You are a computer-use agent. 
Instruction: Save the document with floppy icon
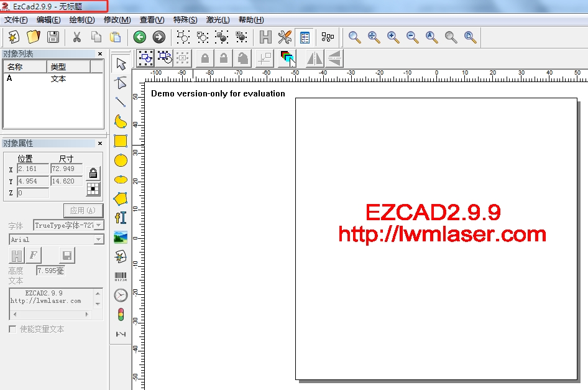(53, 37)
